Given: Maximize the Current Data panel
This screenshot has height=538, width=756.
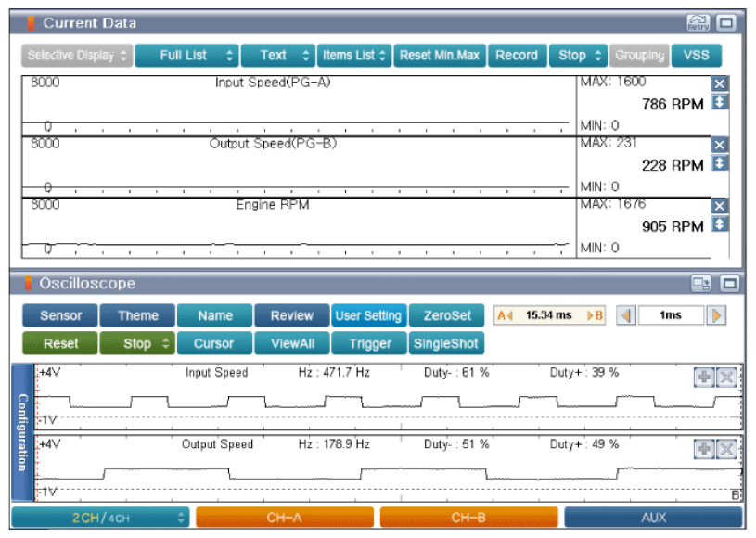Looking at the screenshot, I should [x=726, y=22].
